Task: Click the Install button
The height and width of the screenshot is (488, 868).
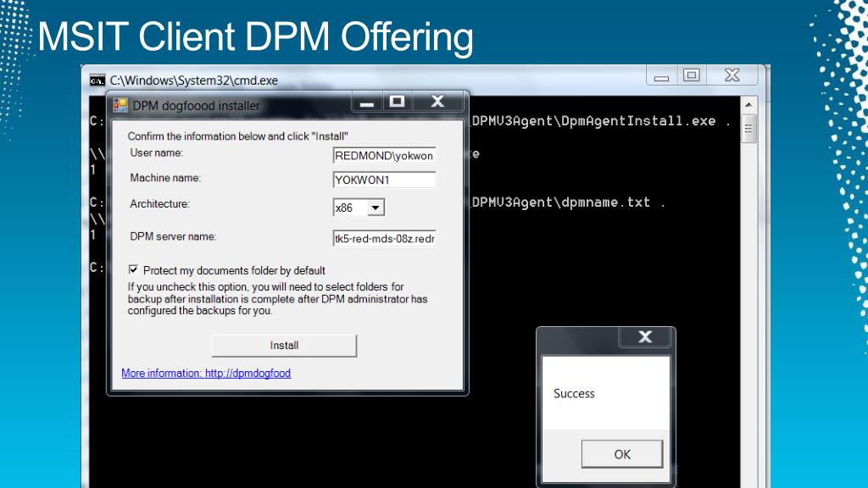Action: 284,346
